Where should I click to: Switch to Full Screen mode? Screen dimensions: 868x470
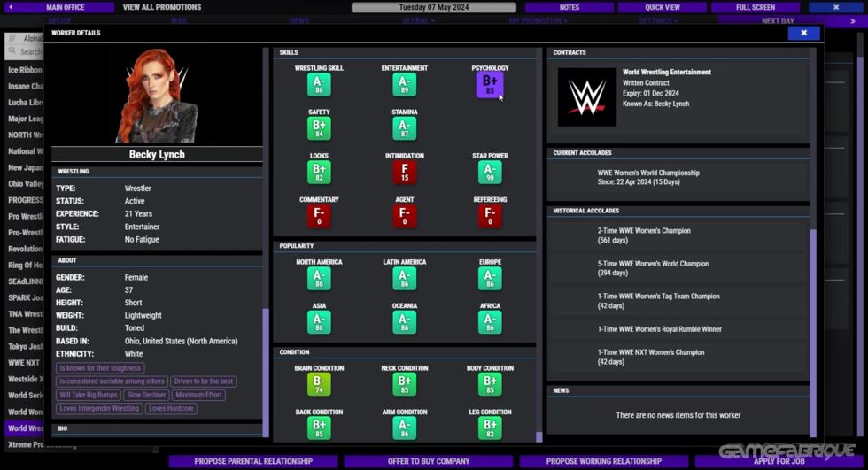coord(755,7)
